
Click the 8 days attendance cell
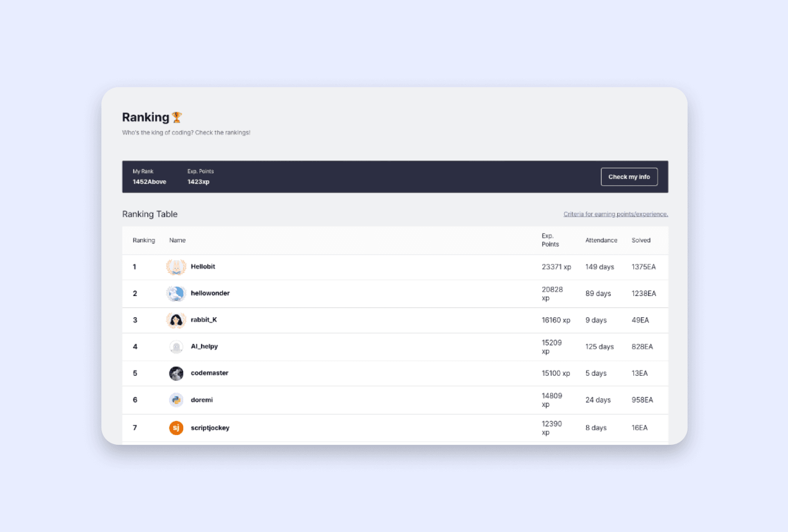coord(596,428)
